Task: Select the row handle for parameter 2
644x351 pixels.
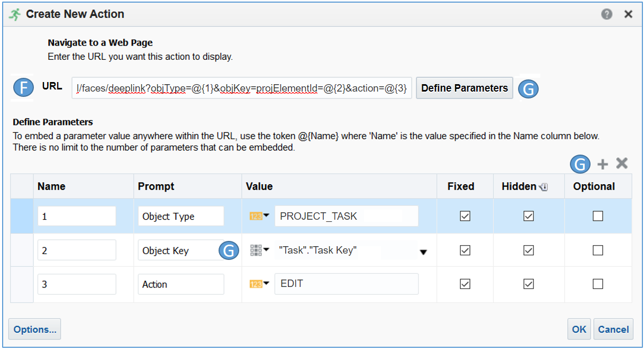Action: pos(22,250)
